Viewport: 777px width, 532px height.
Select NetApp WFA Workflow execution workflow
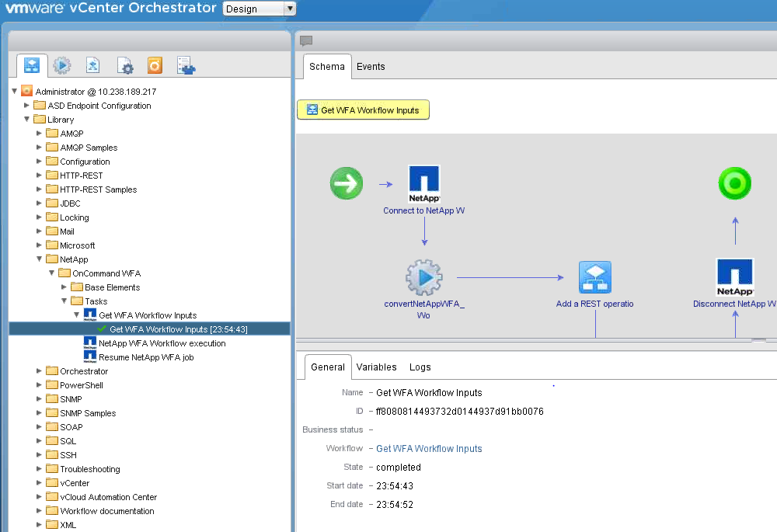click(x=162, y=343)
